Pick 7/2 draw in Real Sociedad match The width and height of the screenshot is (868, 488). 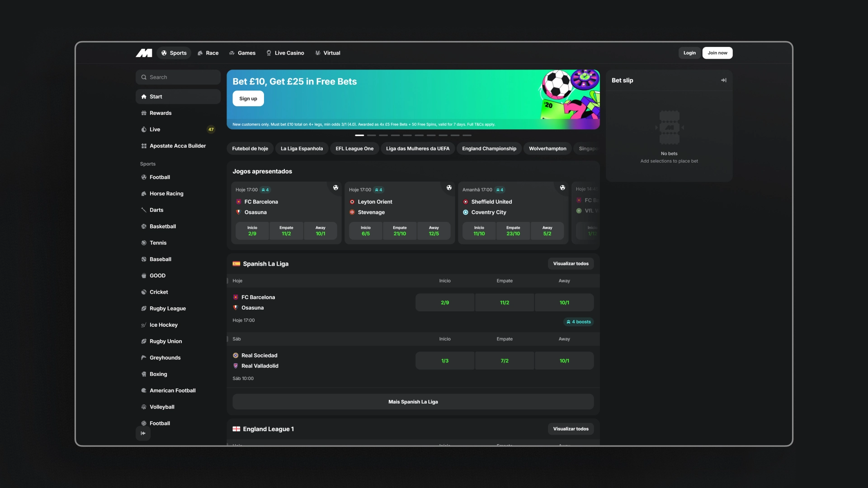[505, 361]
